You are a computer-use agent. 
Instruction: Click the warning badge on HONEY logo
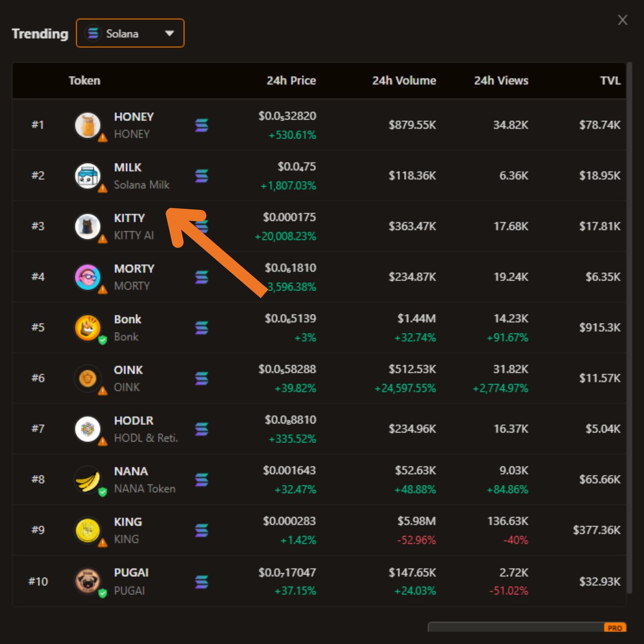[103, 138]
